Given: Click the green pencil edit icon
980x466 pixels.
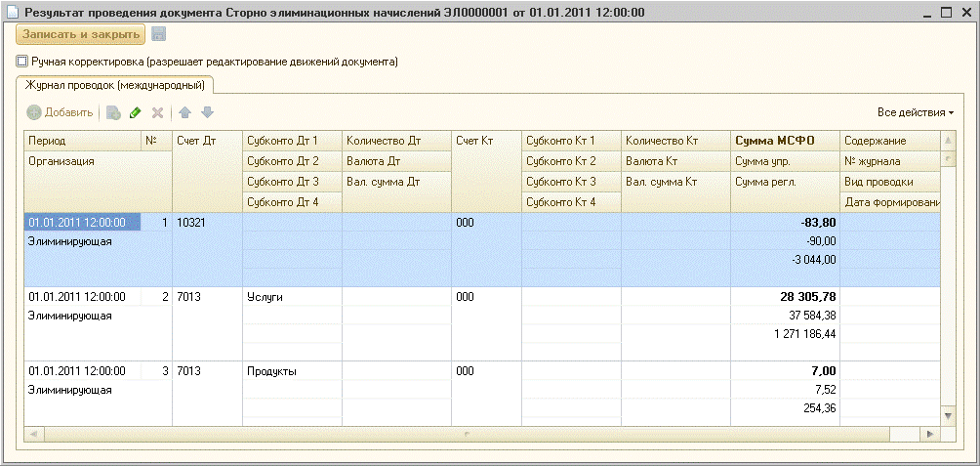Looking at the screenshot, I should click(136, 113).
